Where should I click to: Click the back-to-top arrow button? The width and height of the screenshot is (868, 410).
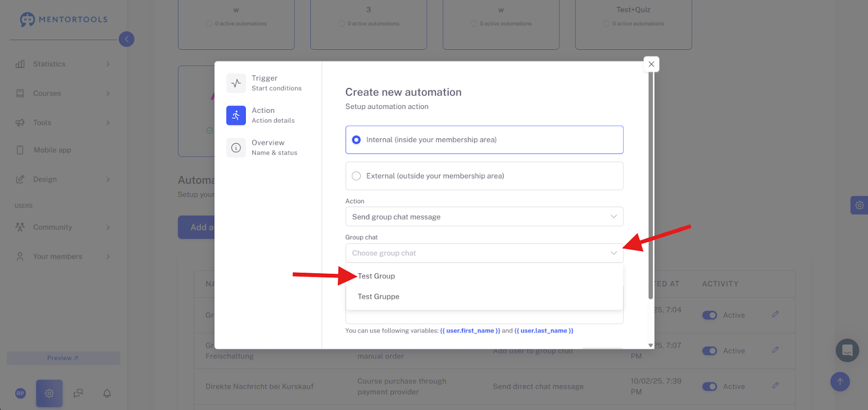pyautogui.click(x=840, y=381)
